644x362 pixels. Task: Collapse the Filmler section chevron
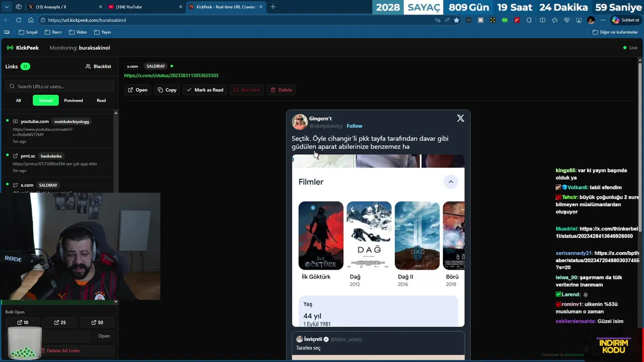pyautogui.click(x=451, y=182)
